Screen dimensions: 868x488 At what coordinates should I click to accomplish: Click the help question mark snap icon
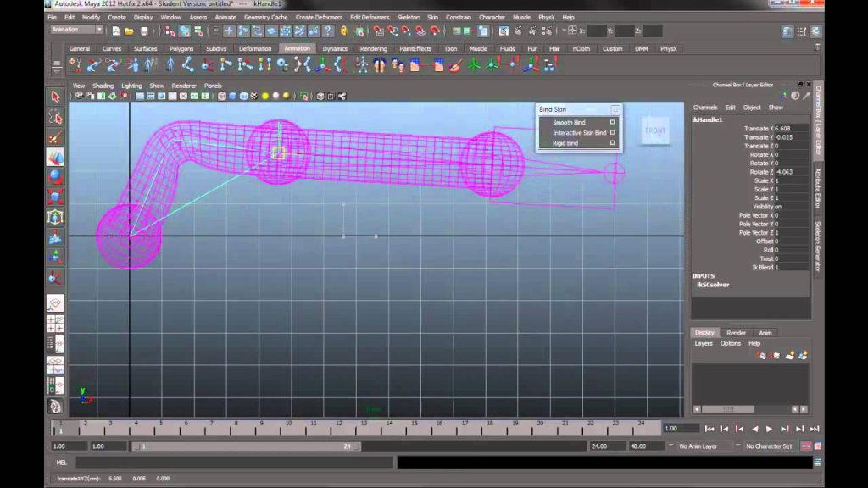pos(328,31)
